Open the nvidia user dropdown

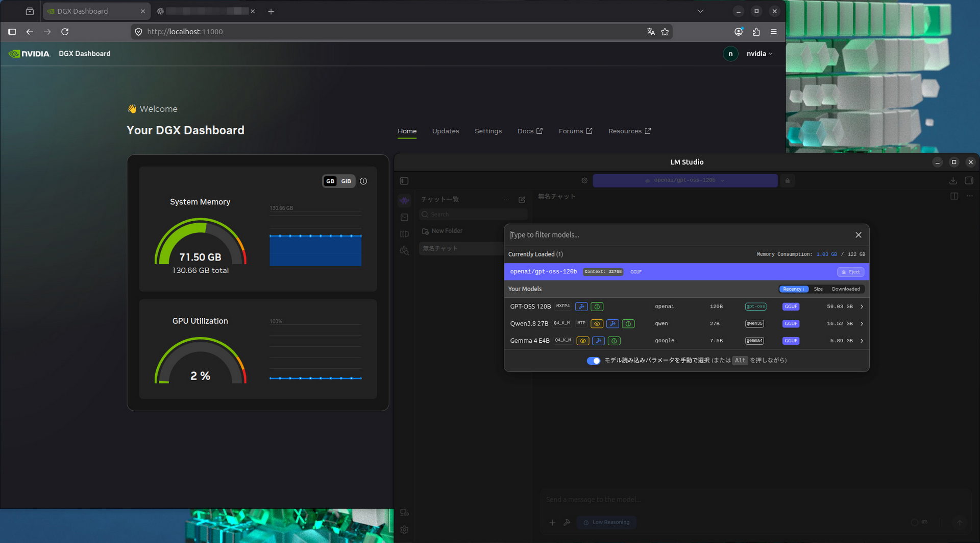click(759, 54)
